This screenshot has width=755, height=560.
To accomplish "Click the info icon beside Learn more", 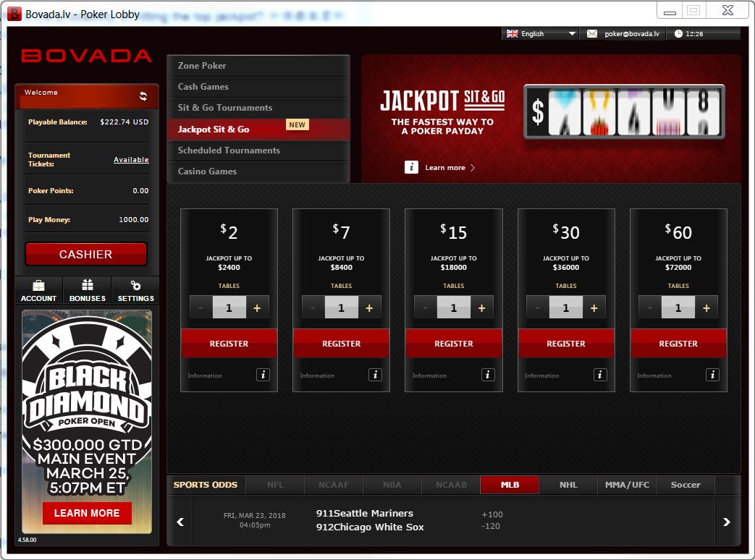I will pos(411,167).
